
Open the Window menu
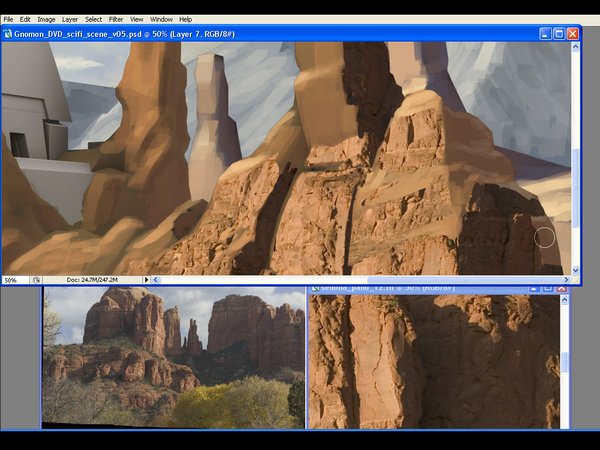coord(161,19)
